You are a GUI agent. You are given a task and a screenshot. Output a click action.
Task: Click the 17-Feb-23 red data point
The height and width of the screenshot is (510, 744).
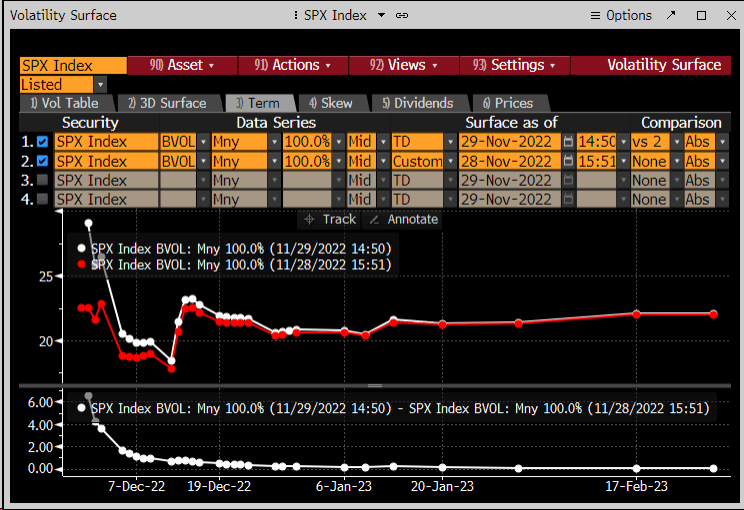[x=636, y=314]
